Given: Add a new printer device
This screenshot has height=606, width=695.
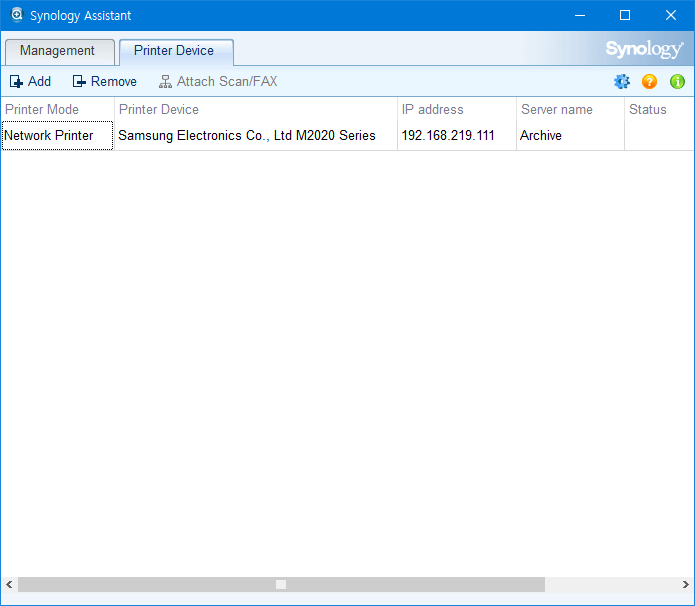Looking at the screenshot, I should (30, 82).
